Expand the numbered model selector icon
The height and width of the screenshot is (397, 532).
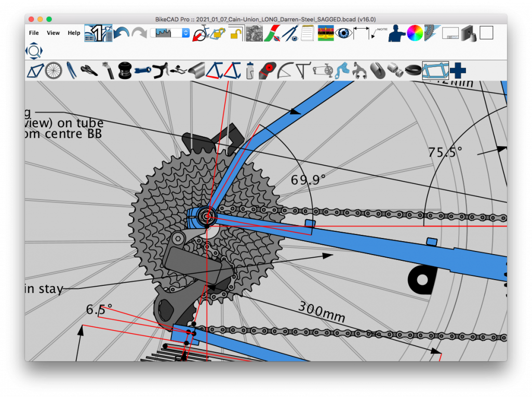click(98, 33)
